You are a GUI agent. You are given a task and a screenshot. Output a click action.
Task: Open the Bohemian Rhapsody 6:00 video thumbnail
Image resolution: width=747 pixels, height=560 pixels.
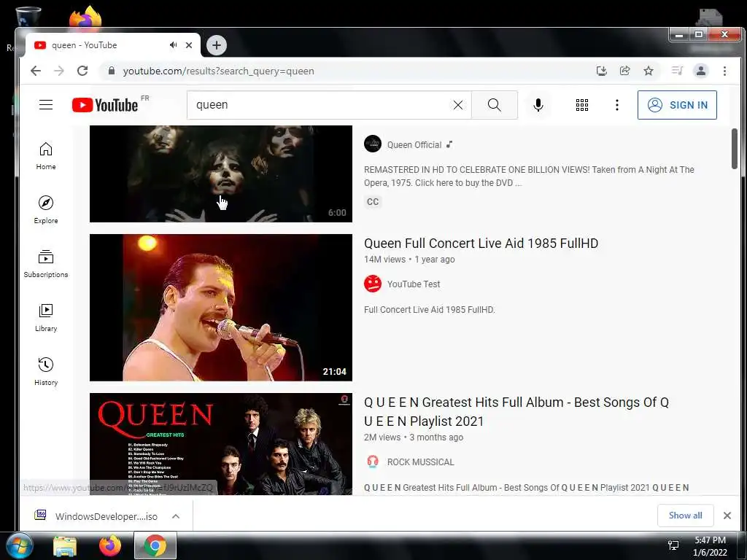220,174
